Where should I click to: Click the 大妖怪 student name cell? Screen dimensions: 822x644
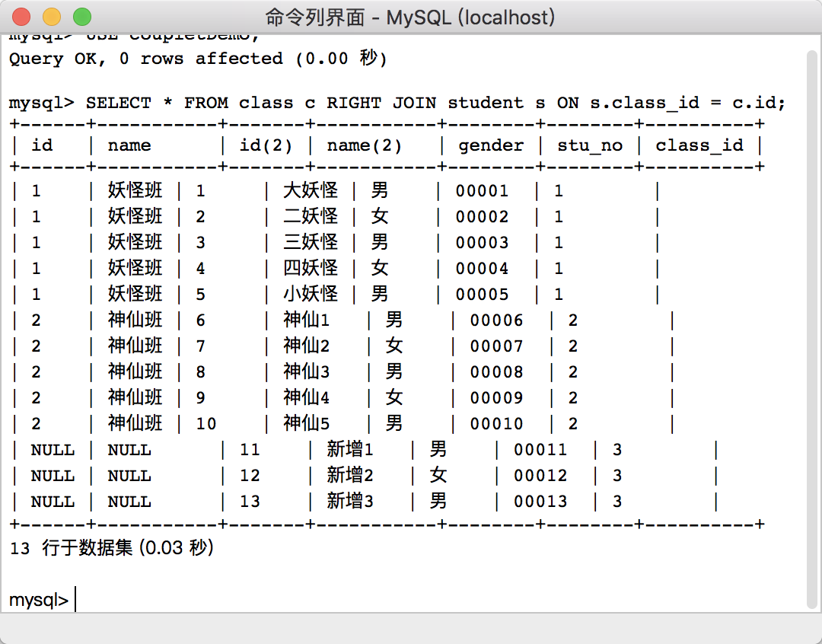311,191
